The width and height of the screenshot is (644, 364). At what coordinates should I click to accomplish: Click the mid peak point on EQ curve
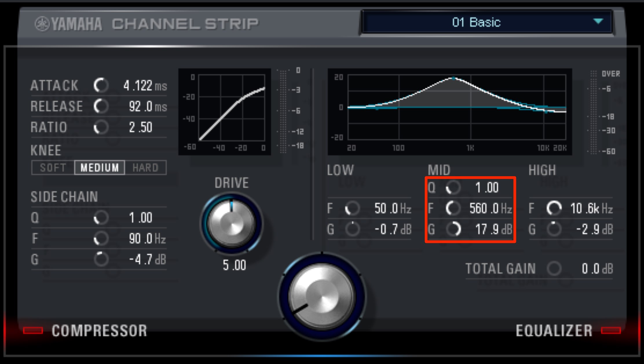(453, 78)
